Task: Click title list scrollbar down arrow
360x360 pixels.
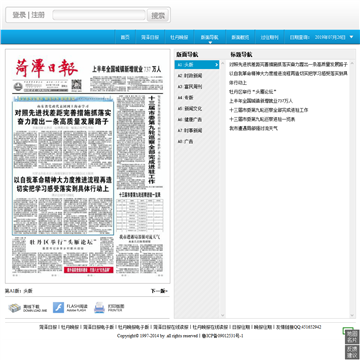Action: (x=352, y=315)
